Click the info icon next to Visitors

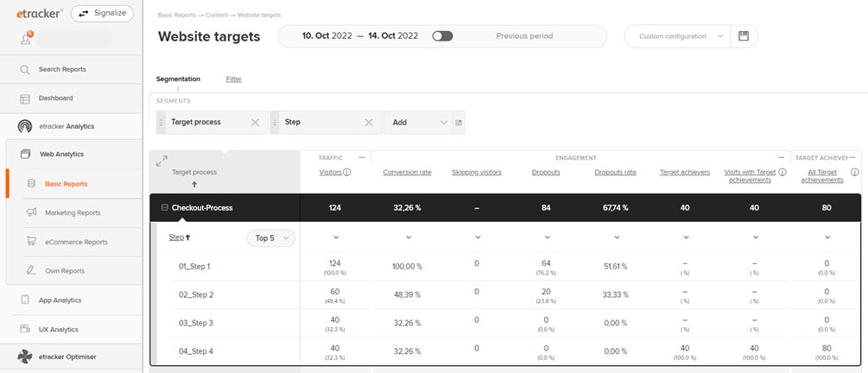tap(347, 172)
